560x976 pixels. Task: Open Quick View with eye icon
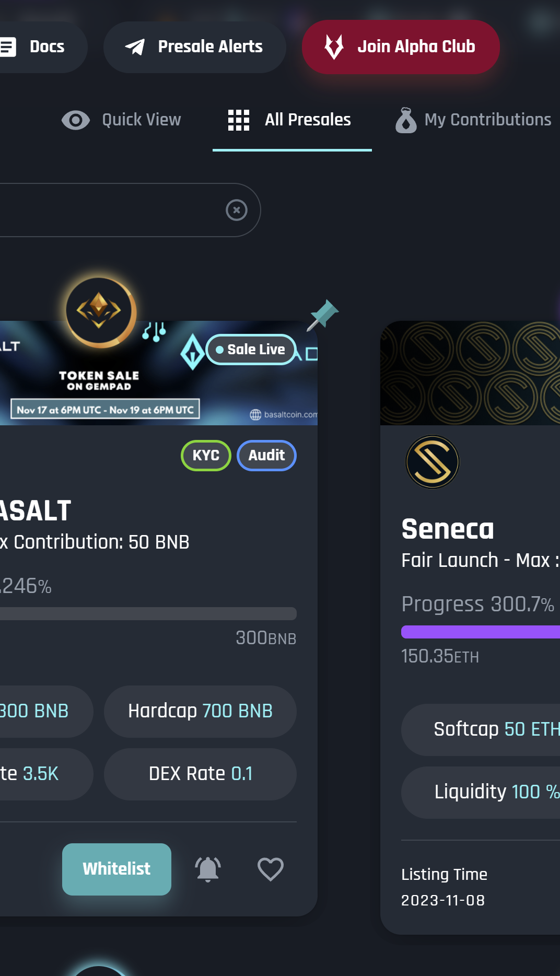point(121,120)
